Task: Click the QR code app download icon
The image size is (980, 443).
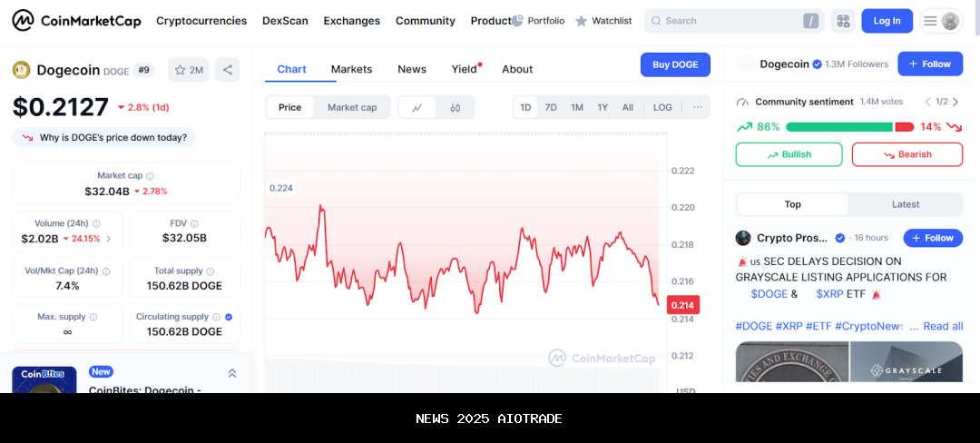Action: click(843, 21)
